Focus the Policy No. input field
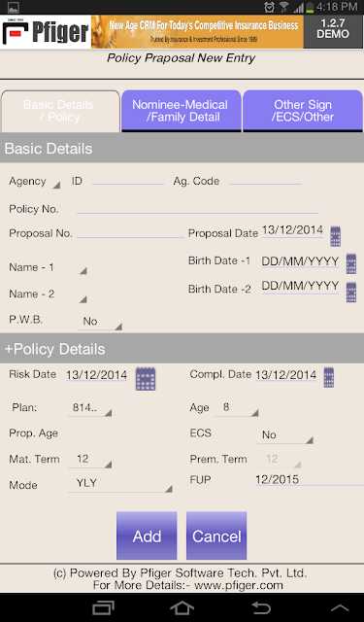Image resolution: width=364 pixels, height=622 pixels. 197,209
